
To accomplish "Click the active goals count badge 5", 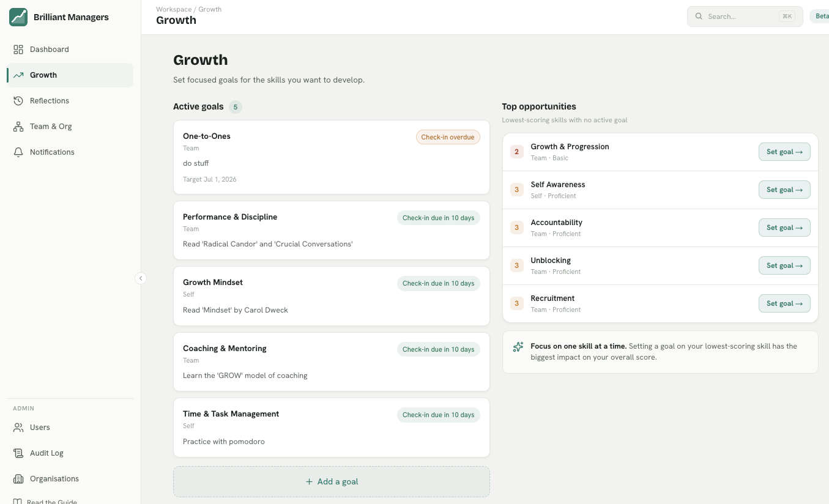I will [x=236, y=107].
